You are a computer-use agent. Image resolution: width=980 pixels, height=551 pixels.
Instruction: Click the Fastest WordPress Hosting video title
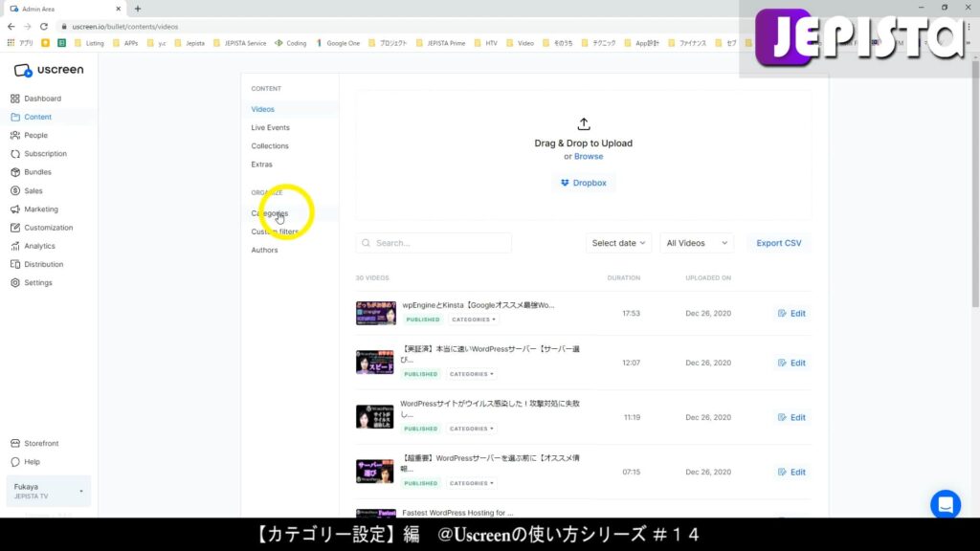[x=457, y=513]
